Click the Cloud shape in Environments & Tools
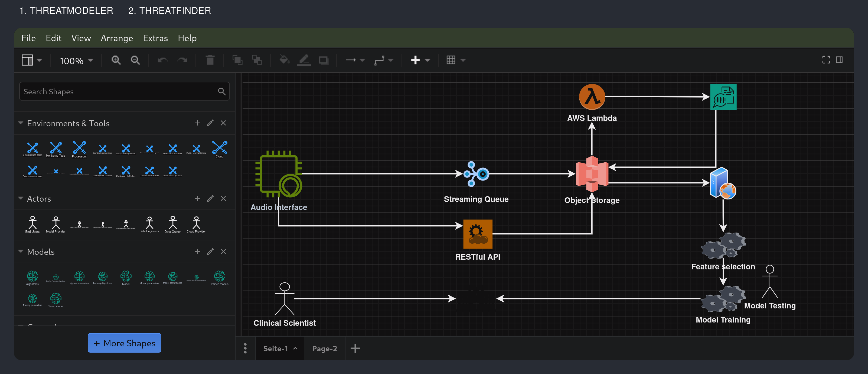 (219, 149)
